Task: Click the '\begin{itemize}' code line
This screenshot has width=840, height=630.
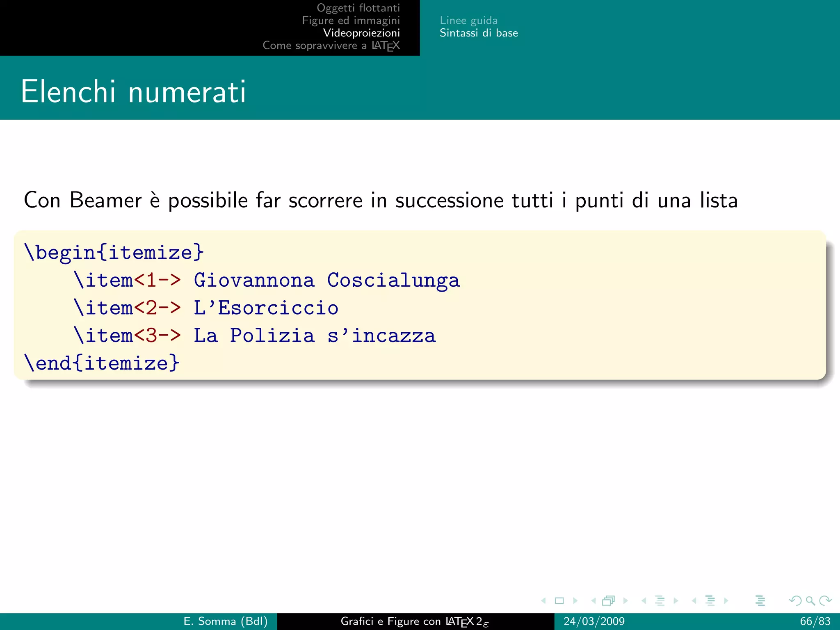Action: 114,252
